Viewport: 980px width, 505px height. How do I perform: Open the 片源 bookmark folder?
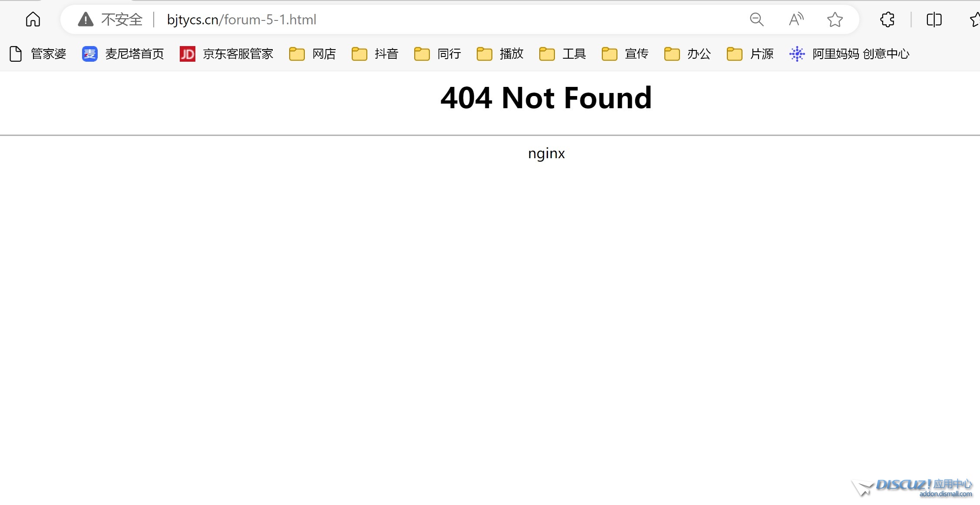750,54
